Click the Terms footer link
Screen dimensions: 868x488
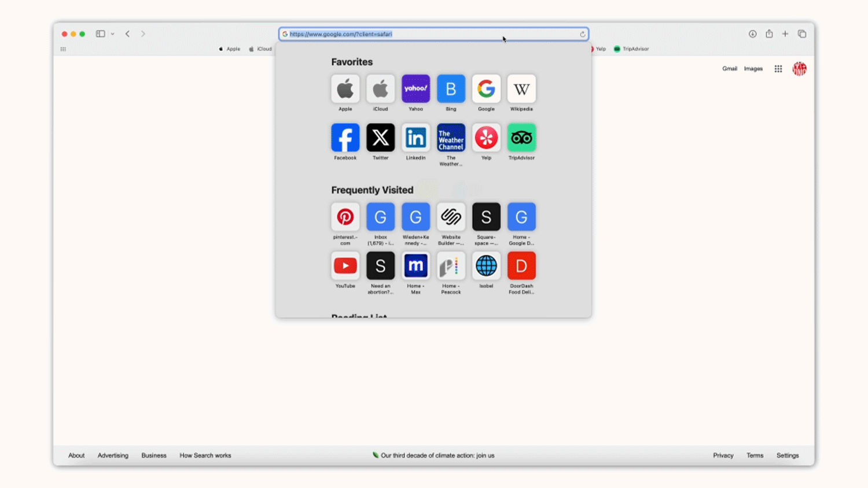tap(755, 456)
